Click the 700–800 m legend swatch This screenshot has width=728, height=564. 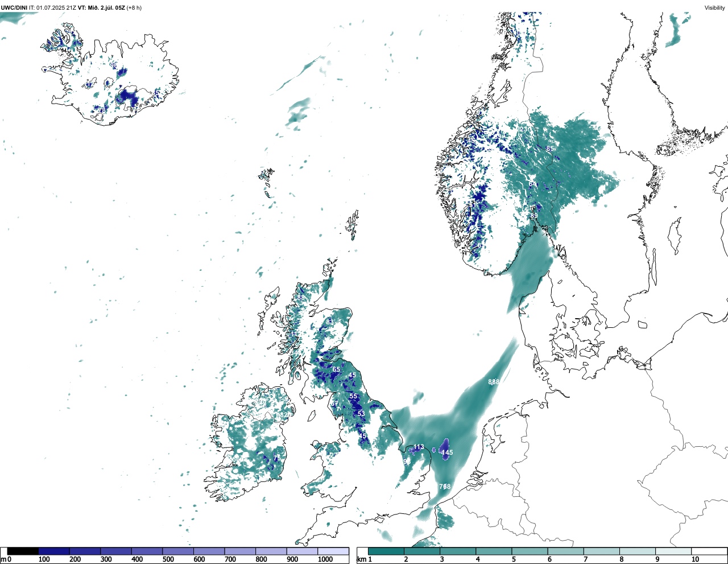tap(240, 551)
